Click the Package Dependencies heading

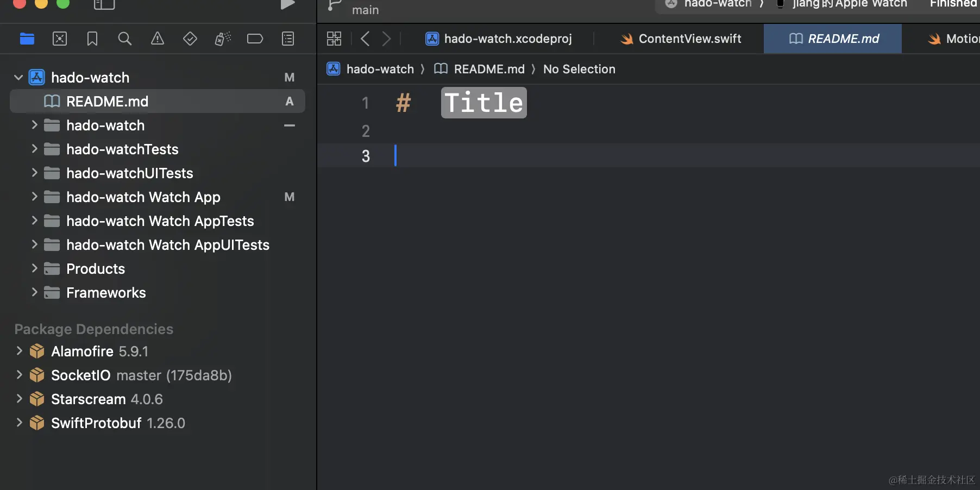pyautogui.click(x=94, y=329)
